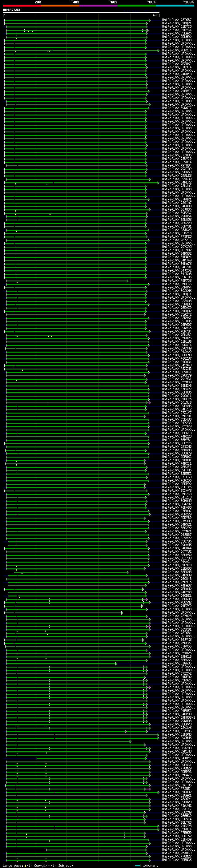Select the UniRef100_Q7PQX1 label
The image size is (197, 868).
177,200
